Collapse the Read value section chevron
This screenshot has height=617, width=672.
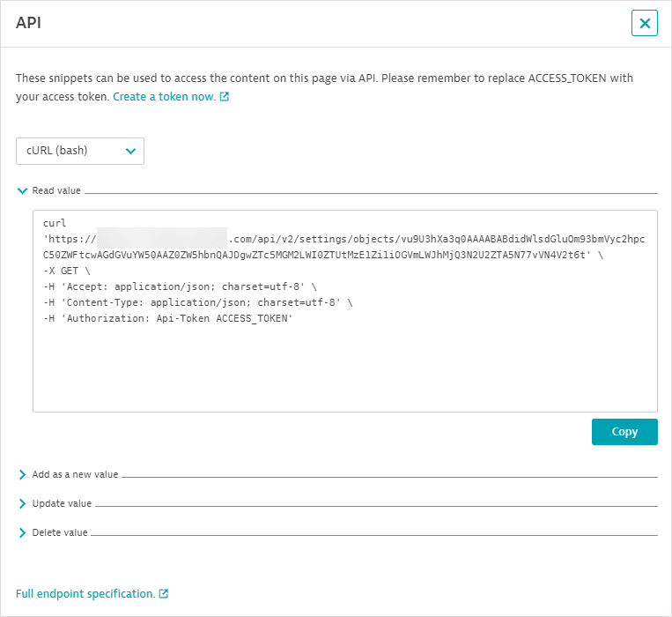click(22, 190)
